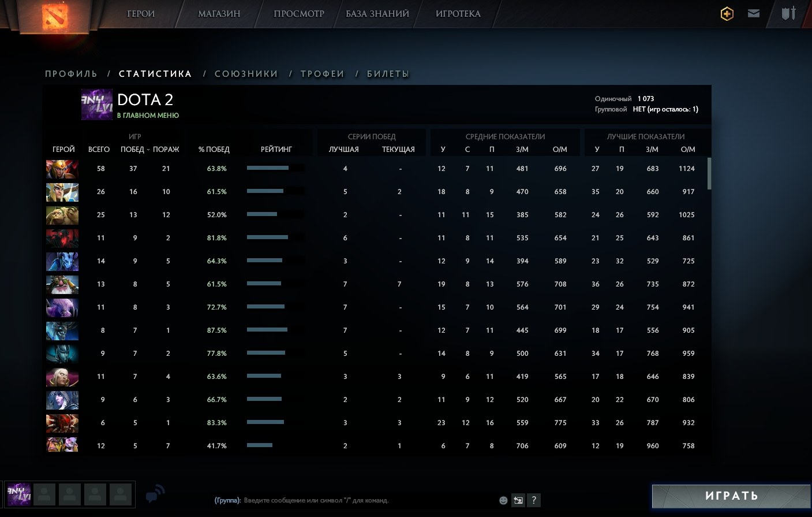Click rating bar of 41.7% hero row
812x517 pixels.
point(275,445)
